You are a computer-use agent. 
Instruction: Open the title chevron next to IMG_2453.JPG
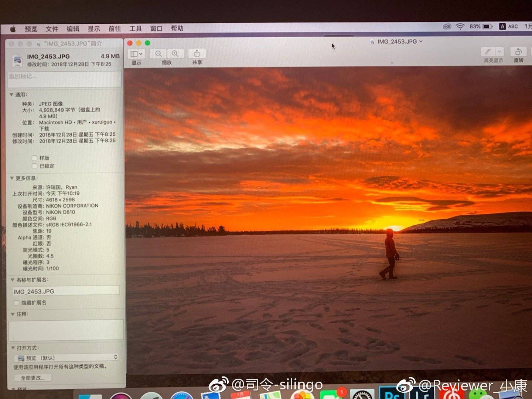click(x=421, y=42)
